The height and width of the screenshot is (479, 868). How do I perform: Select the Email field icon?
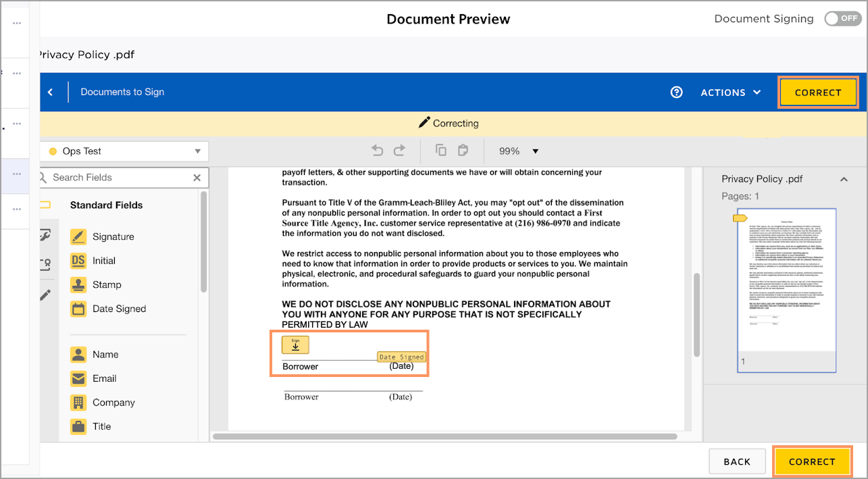pos(78,378)
